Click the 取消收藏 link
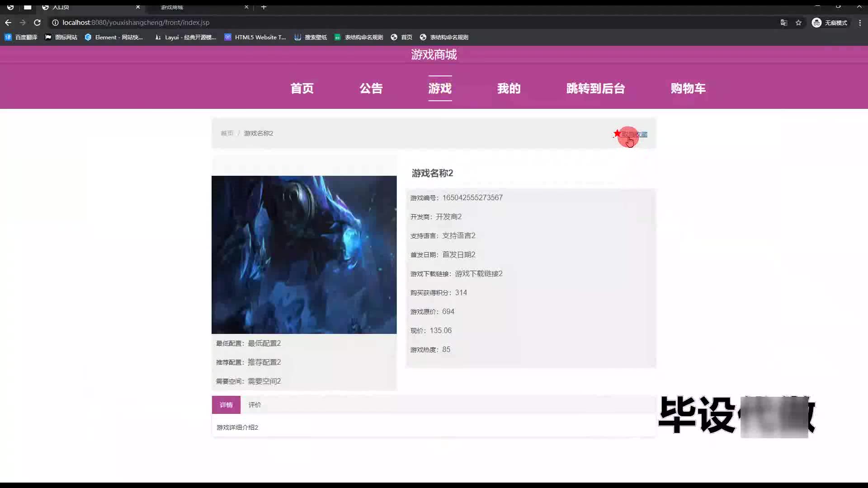The height and width of the screenshot is (488, 868). [634, 134]
